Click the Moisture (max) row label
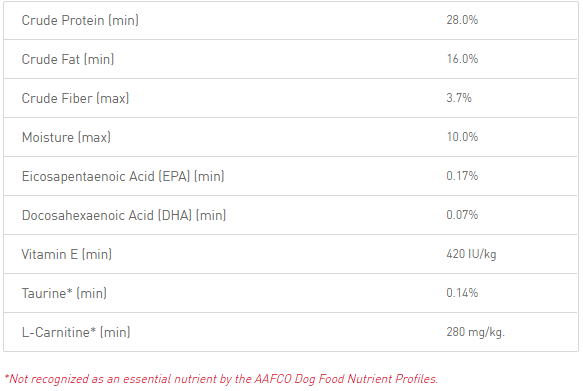This screenshot has height=391, width=583. pyautogui.click(x=66, y=137)
